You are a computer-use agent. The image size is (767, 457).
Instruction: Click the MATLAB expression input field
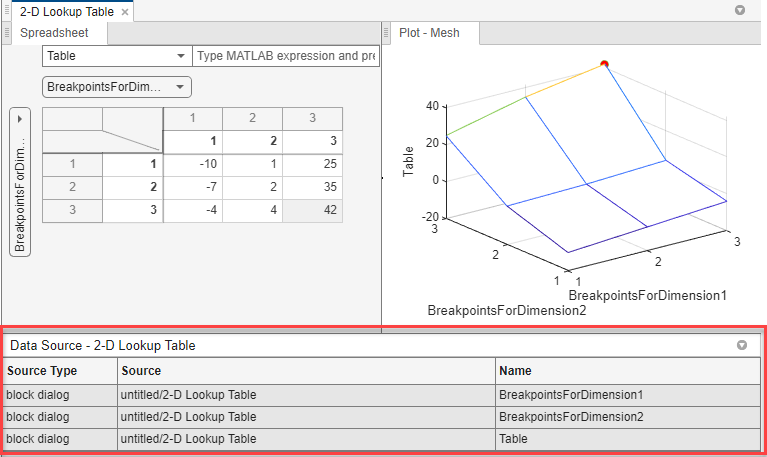click(x=286, y=56)
